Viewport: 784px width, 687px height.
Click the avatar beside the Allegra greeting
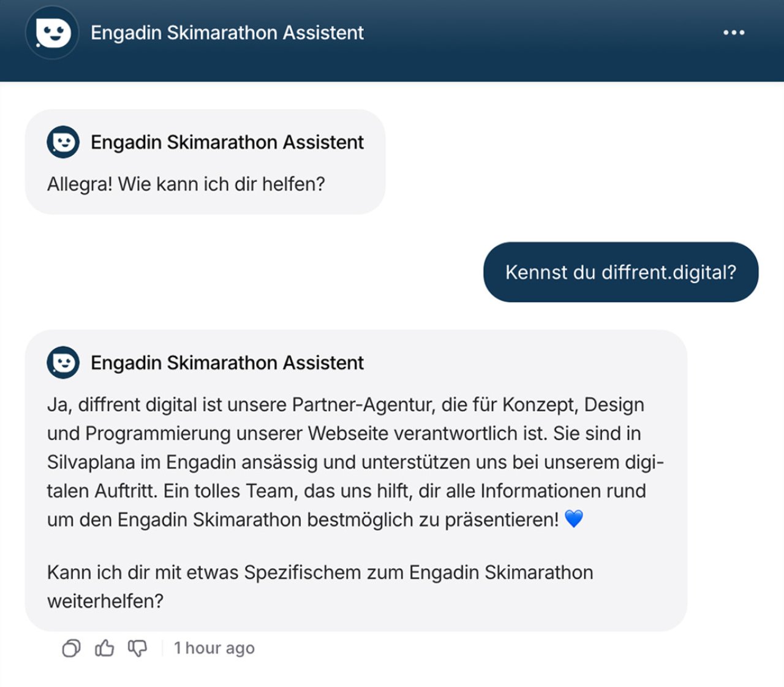click(x=63, y=142)
